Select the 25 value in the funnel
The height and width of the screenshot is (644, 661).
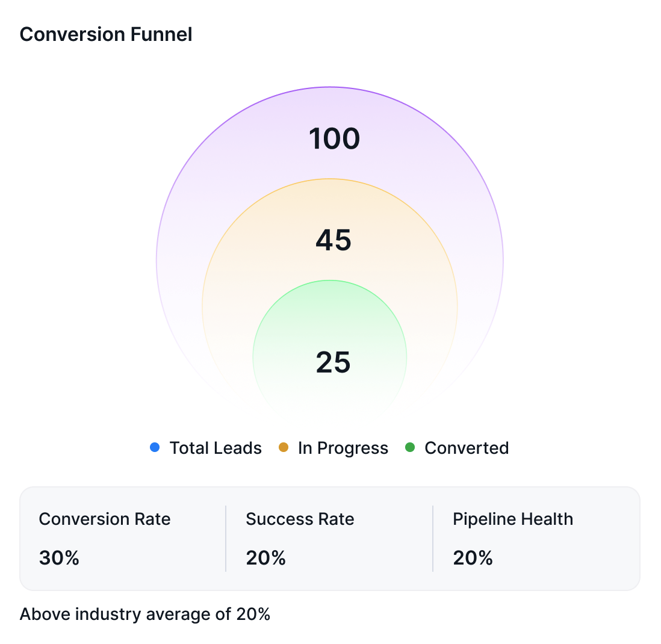(334, 362)
